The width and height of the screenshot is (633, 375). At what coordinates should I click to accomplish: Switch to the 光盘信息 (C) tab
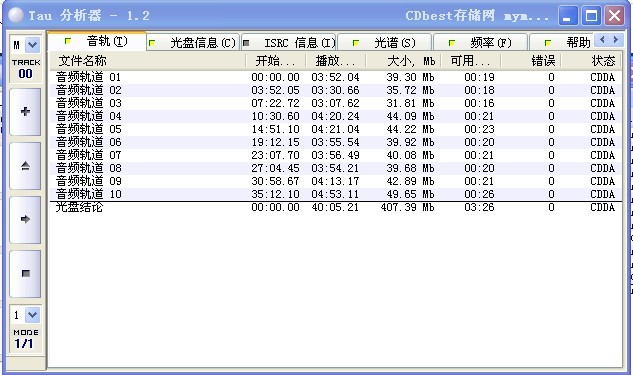193,42
